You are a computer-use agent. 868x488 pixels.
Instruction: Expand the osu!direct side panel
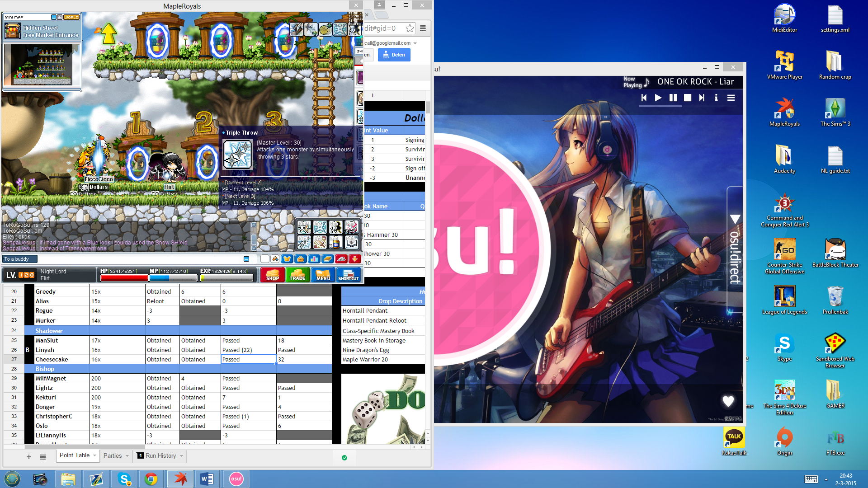click(735, 249)
